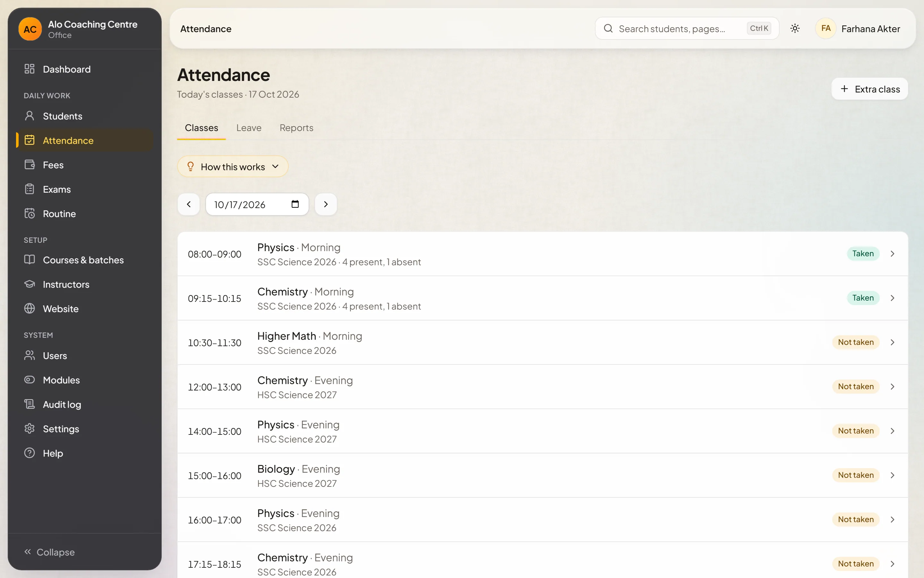Select Attendance in the sidebar
Viewport: 924px width, 578px height.
(85, 140)
